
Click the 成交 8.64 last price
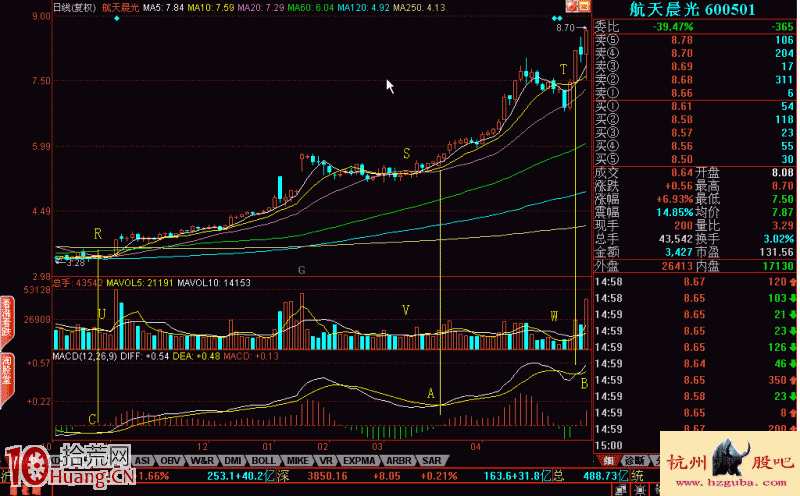tap(682, 172)
